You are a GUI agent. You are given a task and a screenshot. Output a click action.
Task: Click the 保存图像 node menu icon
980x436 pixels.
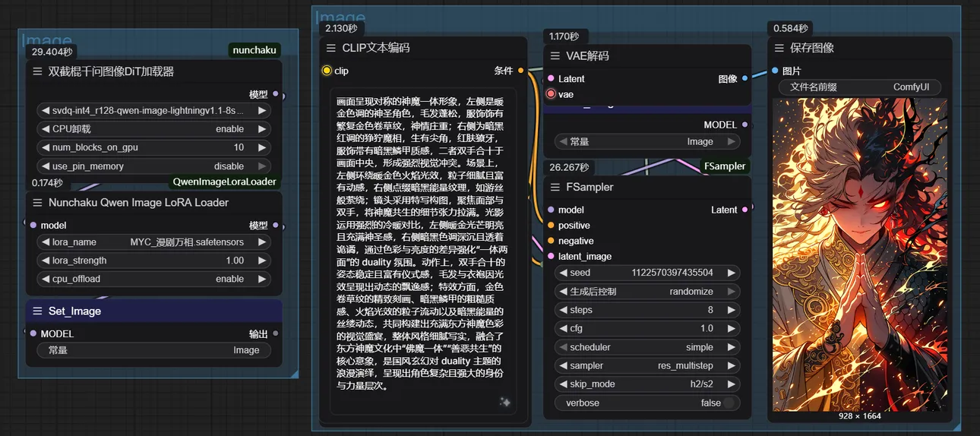pos(779,48)
